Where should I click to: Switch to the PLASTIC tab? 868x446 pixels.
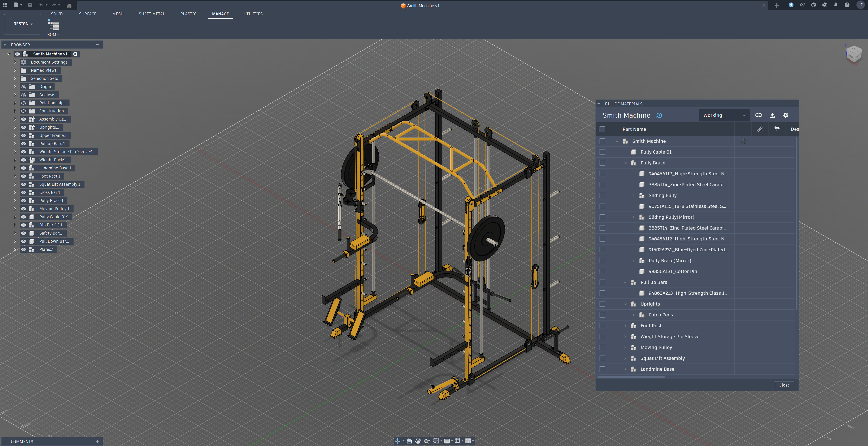[188, 14]
